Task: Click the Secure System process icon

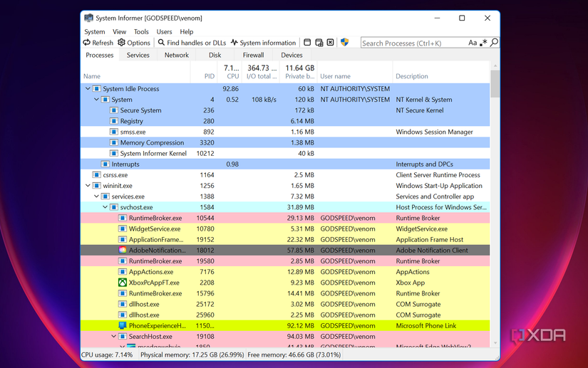Action: pyautogui.click(x=113, y=110)
